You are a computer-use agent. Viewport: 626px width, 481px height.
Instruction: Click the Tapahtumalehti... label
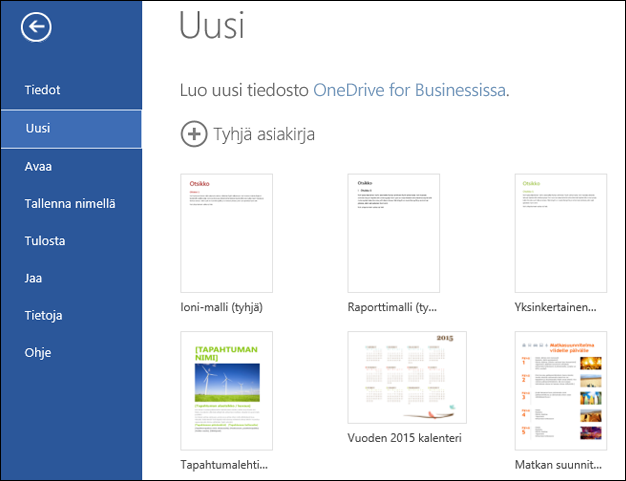224,465
